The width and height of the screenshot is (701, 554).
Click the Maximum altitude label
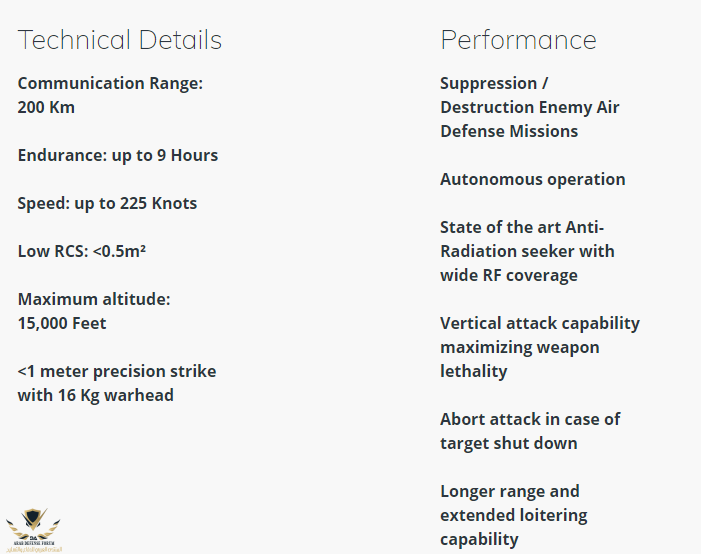click(95, 299)
